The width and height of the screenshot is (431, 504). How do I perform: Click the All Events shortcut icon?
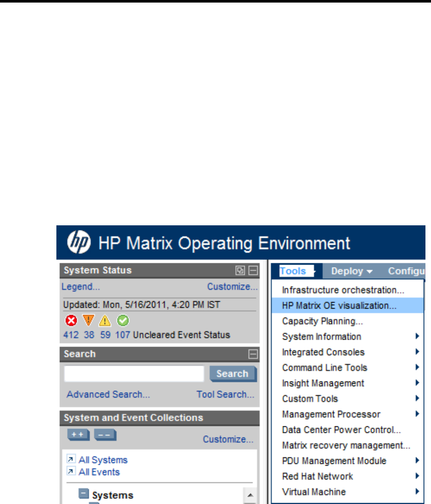tap(71, 471)
